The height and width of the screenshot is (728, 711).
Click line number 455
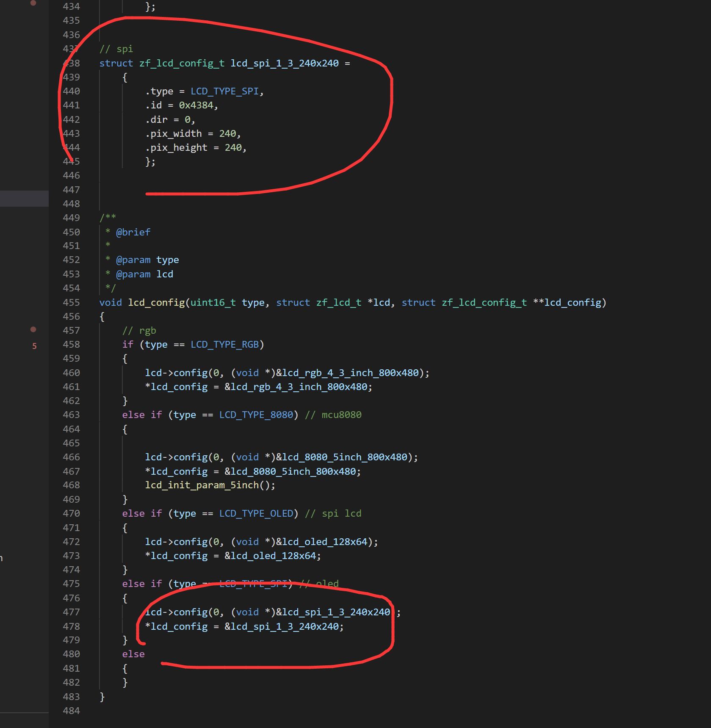point(71,302)
